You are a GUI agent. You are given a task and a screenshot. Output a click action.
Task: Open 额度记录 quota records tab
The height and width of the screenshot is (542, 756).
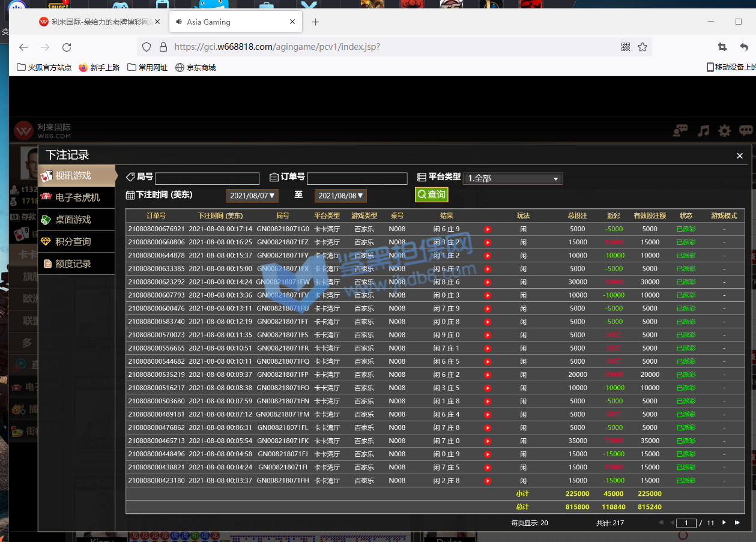click(x=77, y=263)
